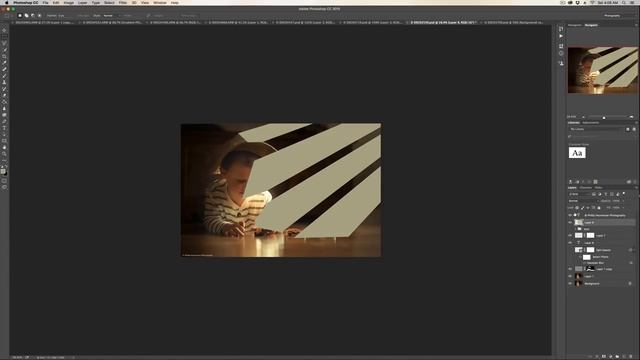Open the History panel icon

[x=561, y=29]
